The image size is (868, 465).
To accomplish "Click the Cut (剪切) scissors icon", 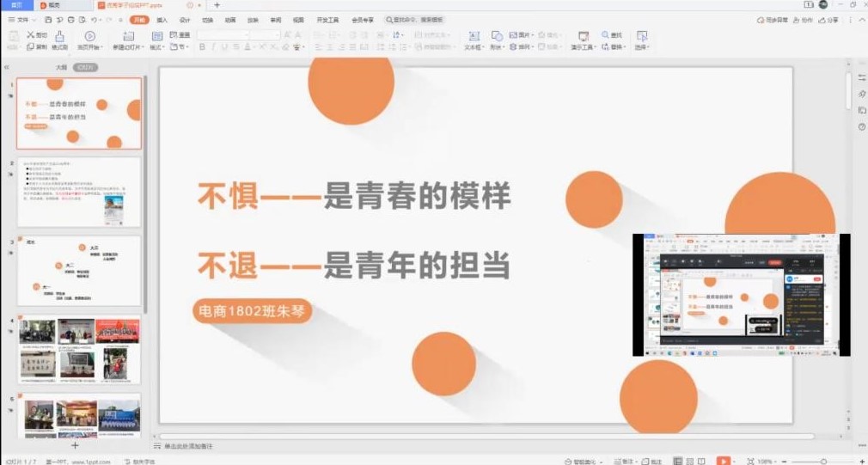I will click(x=31, y=35).
